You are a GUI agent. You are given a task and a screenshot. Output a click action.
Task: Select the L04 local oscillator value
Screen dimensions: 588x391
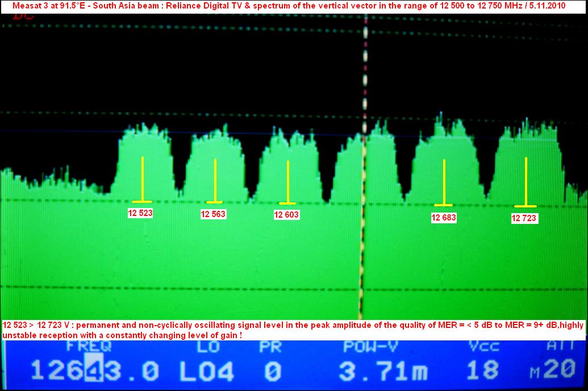point(206,372)
